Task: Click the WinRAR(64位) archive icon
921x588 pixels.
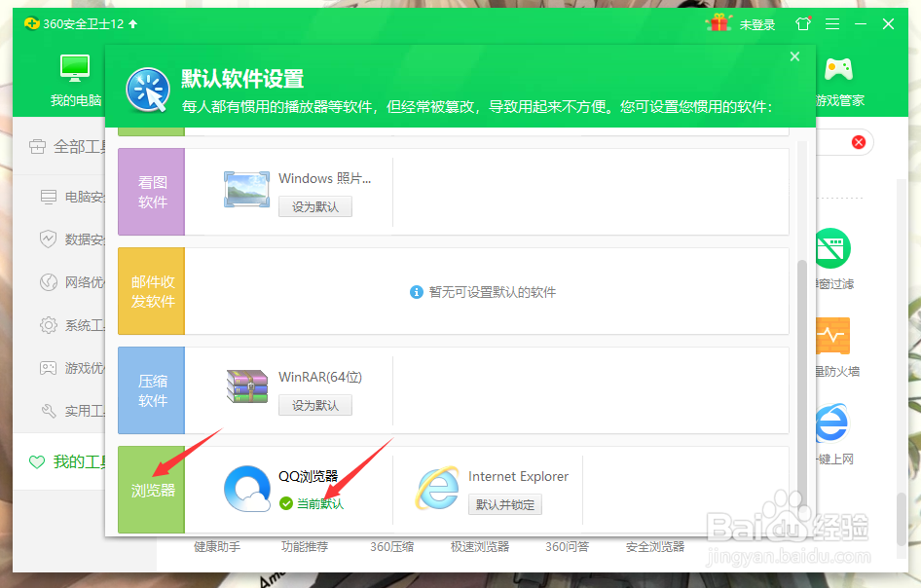Action: (246, 386)
